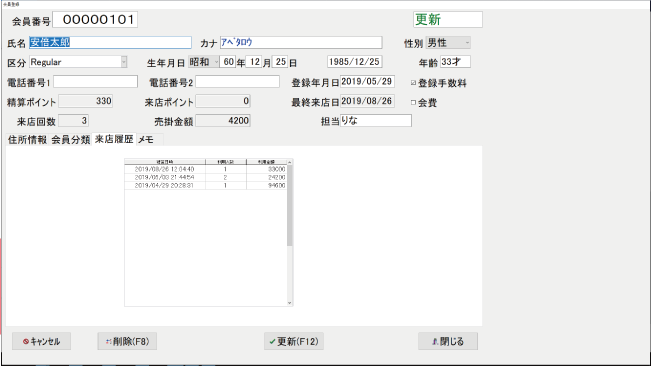Click the last column header of history table
Screen dimensions: 651x366
pyautogui.click(x=266, y=162)
